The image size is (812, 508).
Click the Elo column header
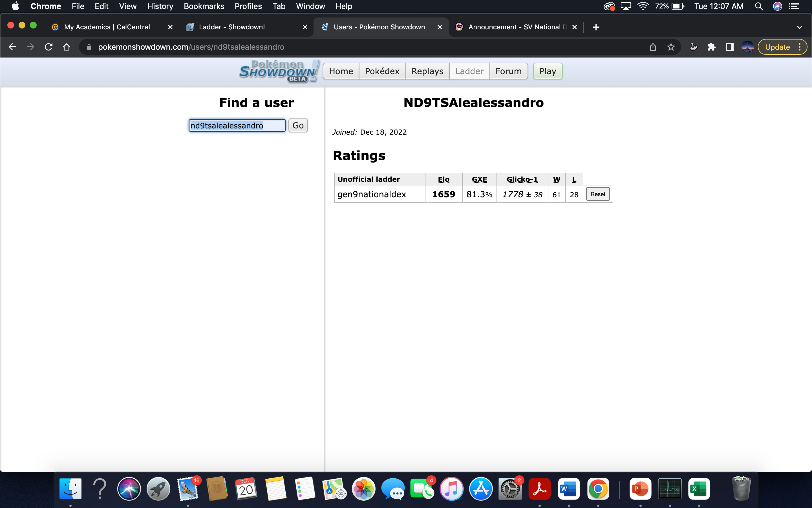[x=443, y=179]
